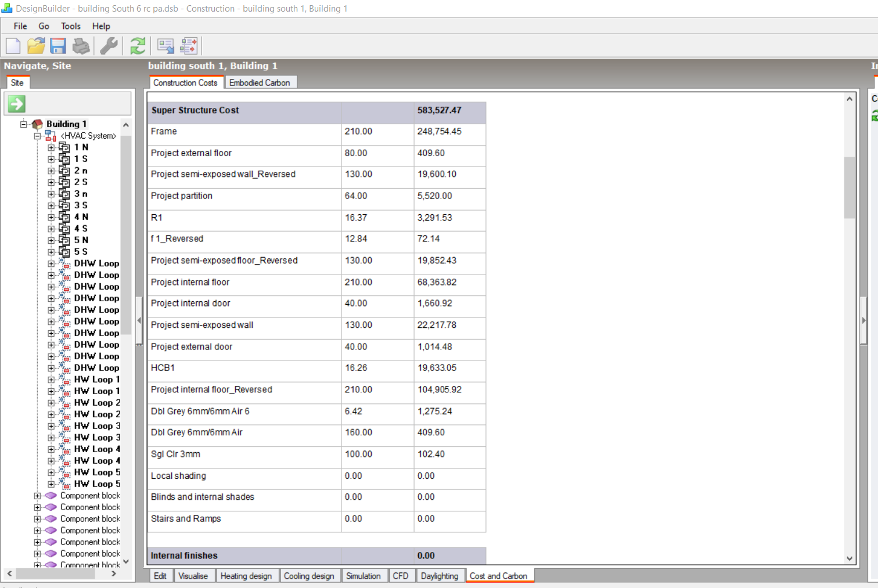Click the HVAC System icon in the tree

[x=51, y=136]
